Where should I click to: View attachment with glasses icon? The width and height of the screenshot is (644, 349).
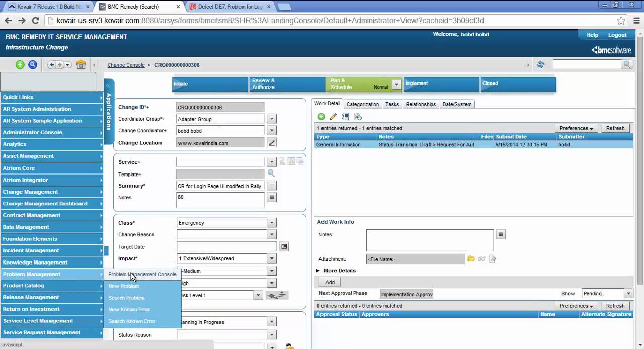pyautogui.click(x=482, y=259)
